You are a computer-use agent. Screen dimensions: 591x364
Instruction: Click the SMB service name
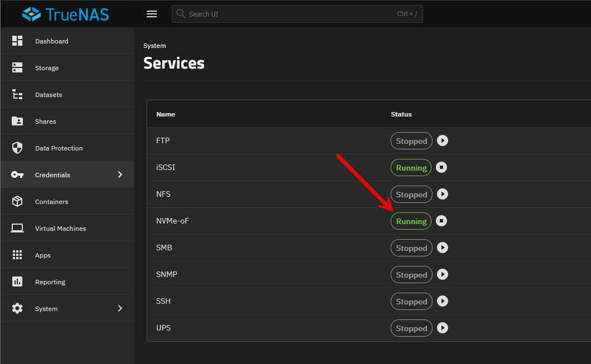pos(164,247)
